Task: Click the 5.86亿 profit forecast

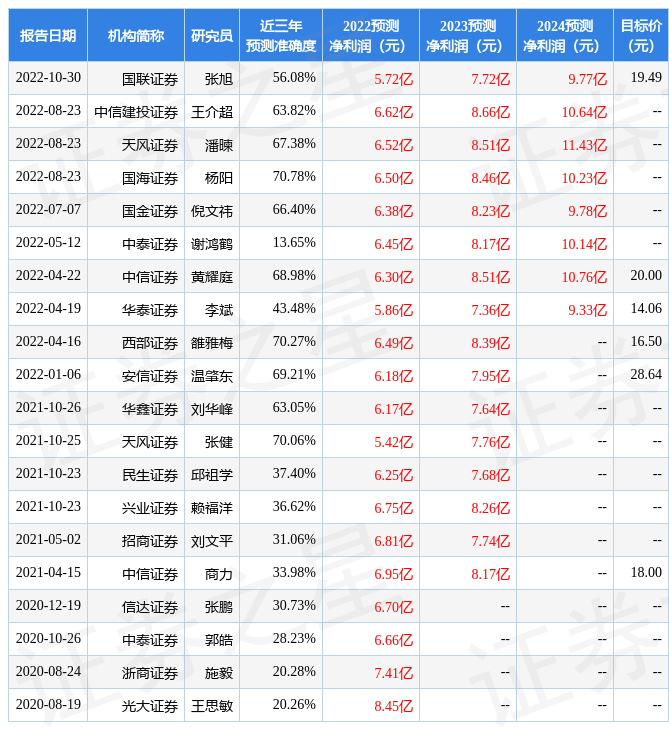Action: pyautogui.click(x=393, y=311)
